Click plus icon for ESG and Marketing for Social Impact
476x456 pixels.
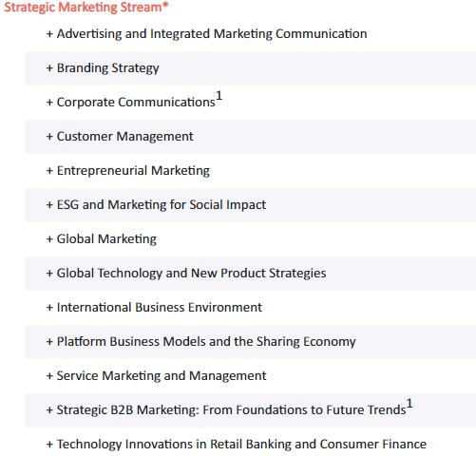[x=49, y=205]
